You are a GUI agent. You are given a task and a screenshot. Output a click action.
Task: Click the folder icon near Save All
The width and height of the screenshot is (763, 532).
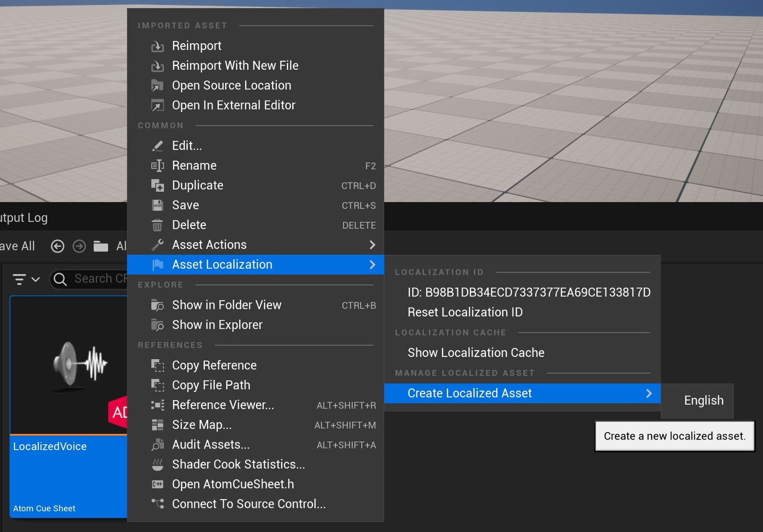(101, 246)
